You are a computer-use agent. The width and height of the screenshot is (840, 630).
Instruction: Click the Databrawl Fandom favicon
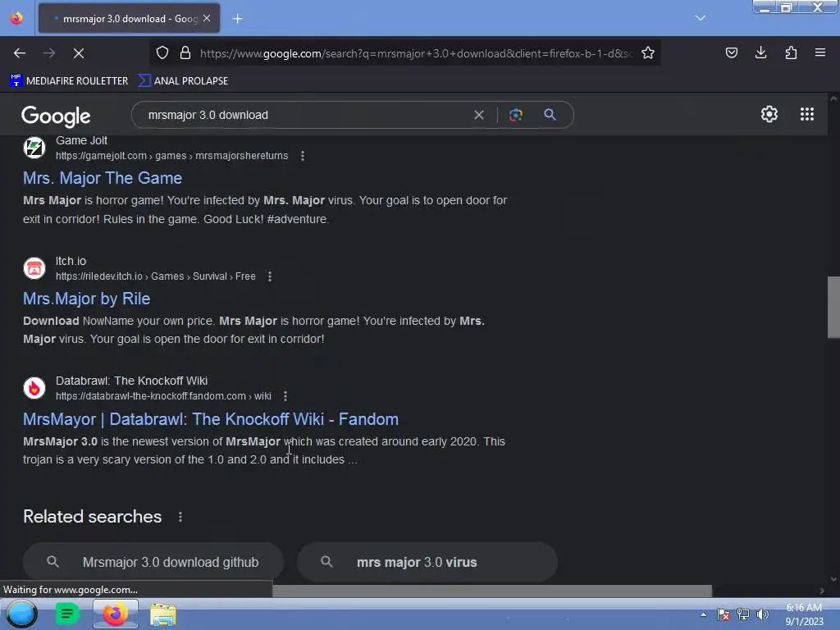pyautogui.click(x=34, y=388)
